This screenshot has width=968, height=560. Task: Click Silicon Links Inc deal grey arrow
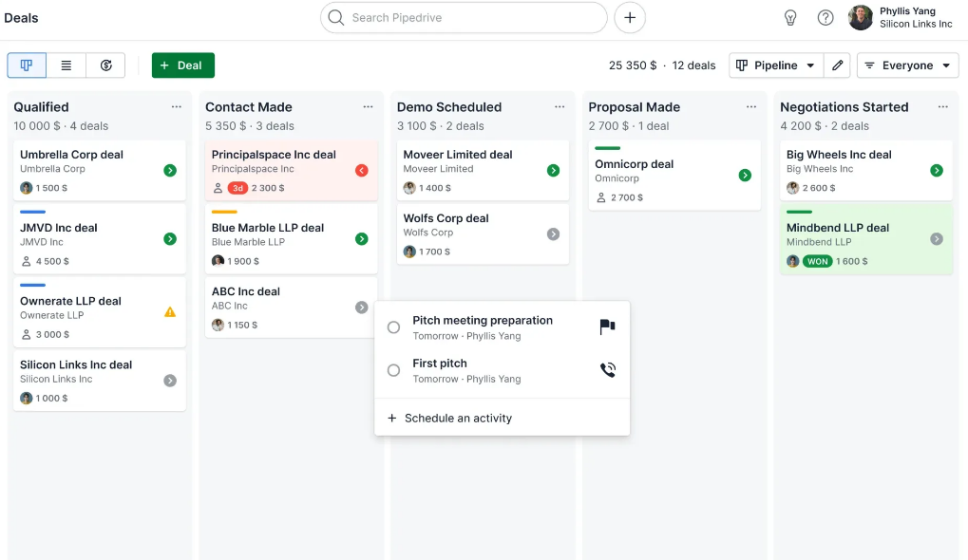(x=170, y=381)
